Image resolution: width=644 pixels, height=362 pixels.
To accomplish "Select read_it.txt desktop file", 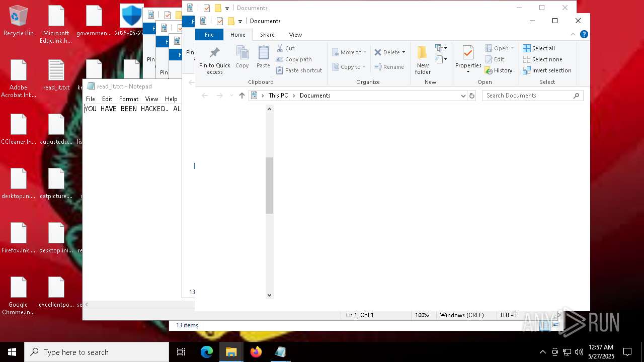I will pos(56,75).
